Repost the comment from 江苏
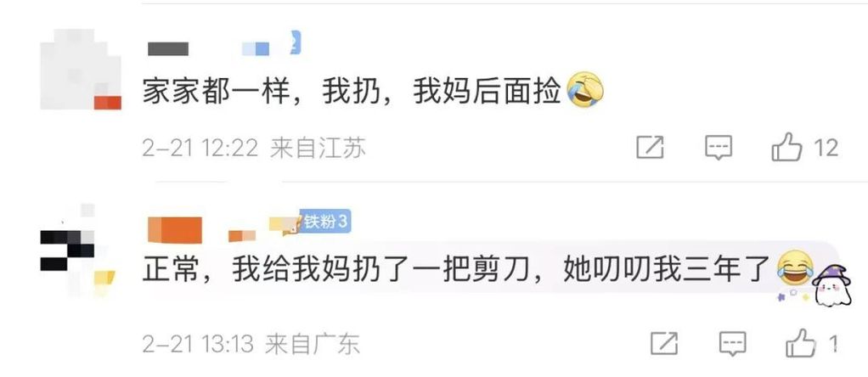 650,148
